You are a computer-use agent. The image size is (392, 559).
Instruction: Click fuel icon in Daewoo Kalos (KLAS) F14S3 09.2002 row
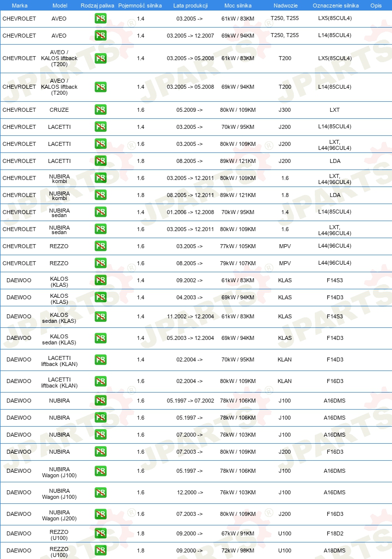[x=100, y=281]
